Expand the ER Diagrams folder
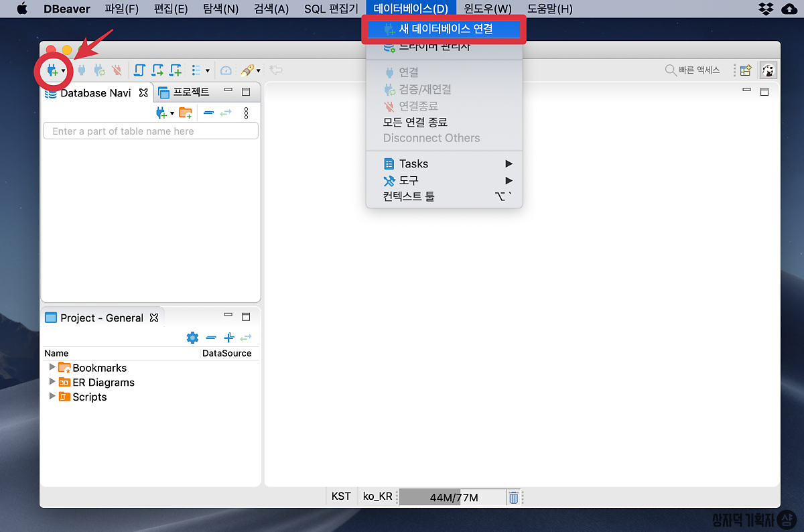 [x=53, y=382]
